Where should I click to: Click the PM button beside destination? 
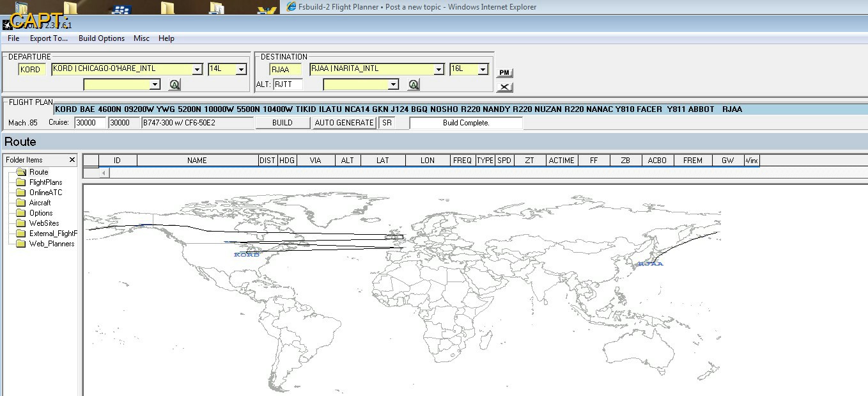[504, 73]
